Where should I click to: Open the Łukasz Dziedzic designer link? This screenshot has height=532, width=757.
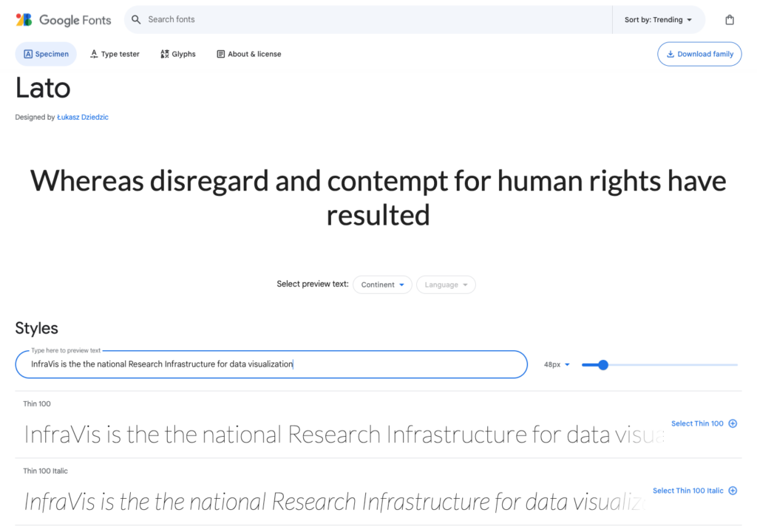tap(83, 117)
